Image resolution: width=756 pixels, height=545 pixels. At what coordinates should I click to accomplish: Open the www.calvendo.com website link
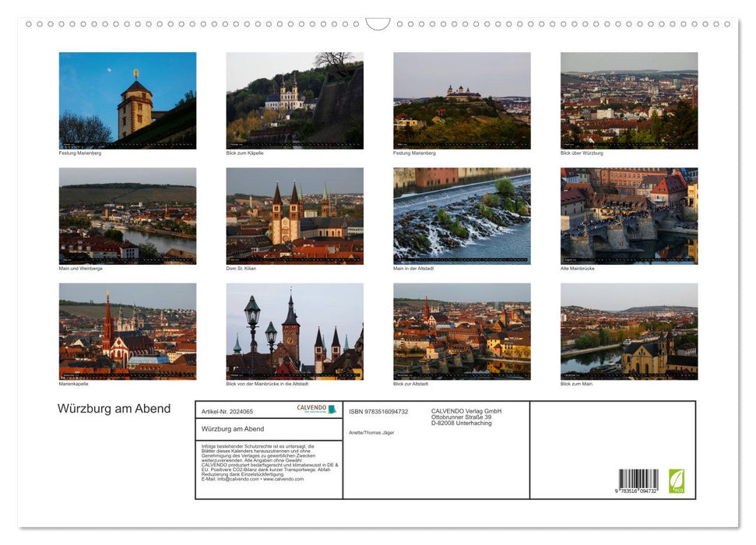click(x=287, y=480)
